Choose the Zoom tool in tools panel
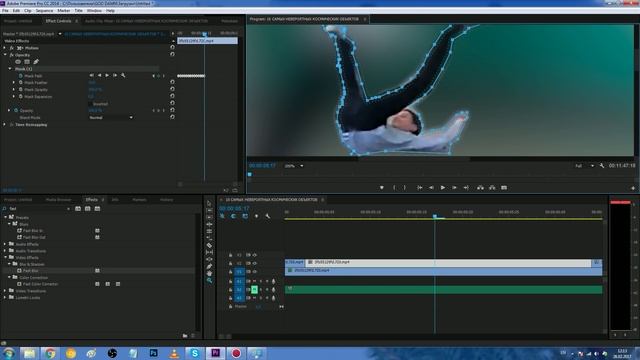This screenshot has height=360, width=640. click(x=209, y=280)
